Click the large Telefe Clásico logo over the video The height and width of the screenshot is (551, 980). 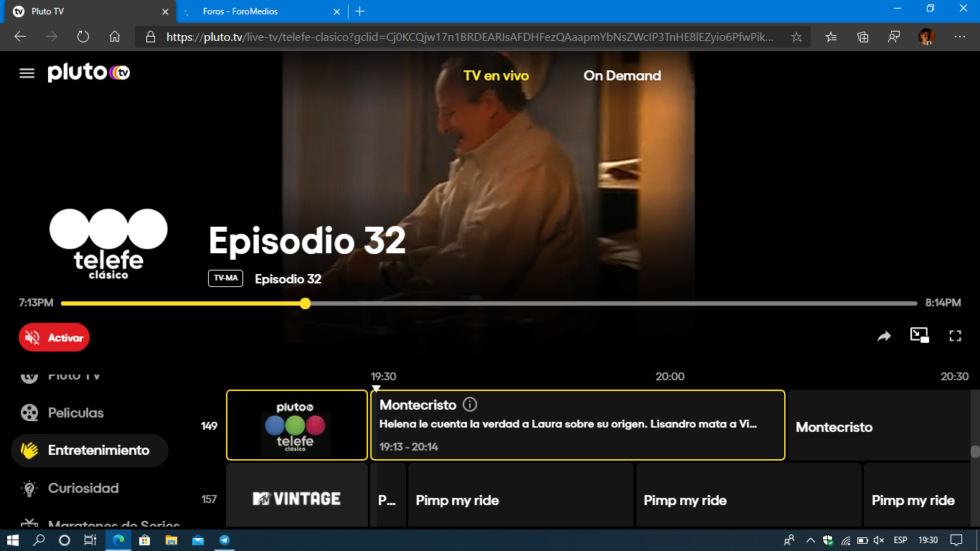point(108,244)
